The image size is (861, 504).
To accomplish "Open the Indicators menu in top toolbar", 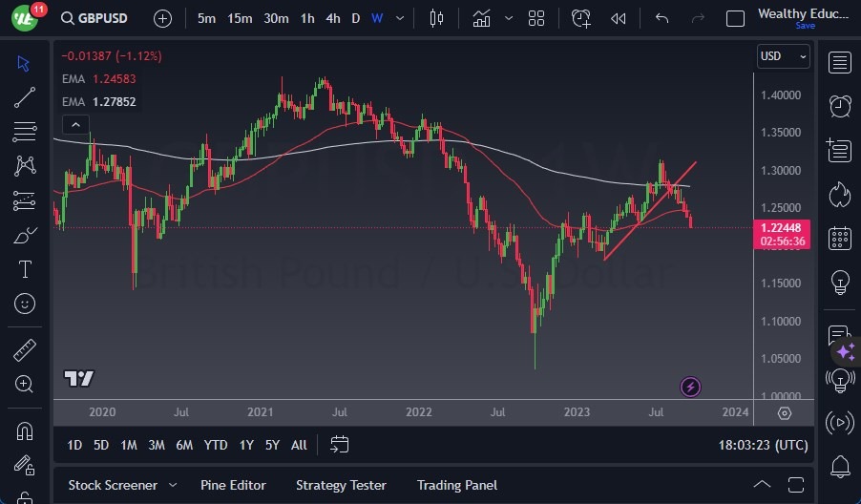I will click(482, 18).
